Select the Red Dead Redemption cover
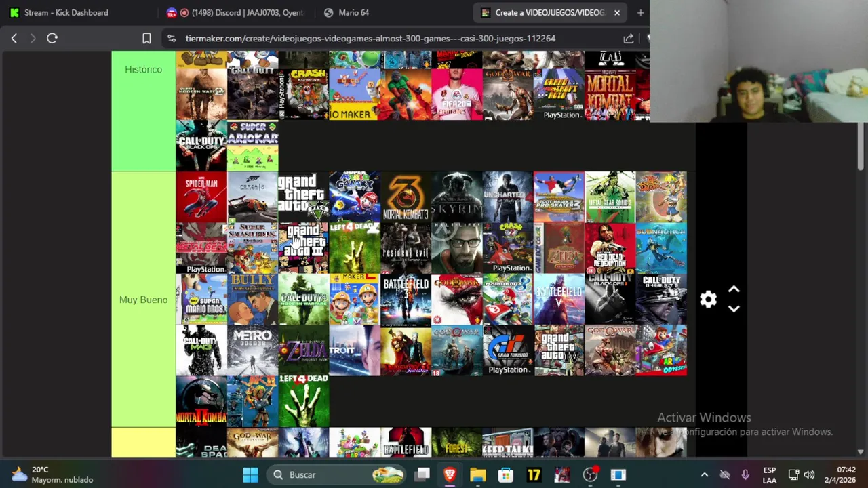This screenshot has width=868, height=488. [610, 248]
